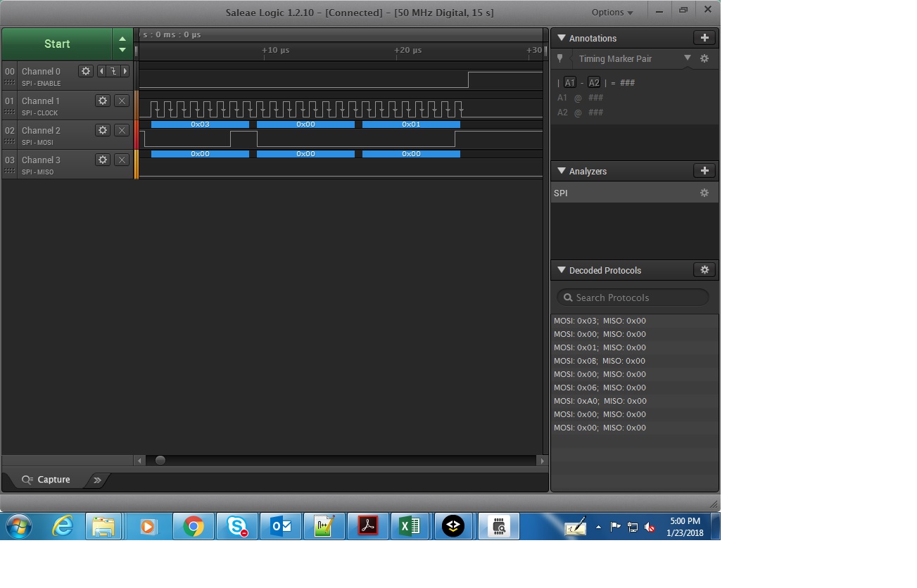The height and width of the screenshot is (588, 917).
Task: Open Channel 3 settings gear
Action: pos(103,160)
